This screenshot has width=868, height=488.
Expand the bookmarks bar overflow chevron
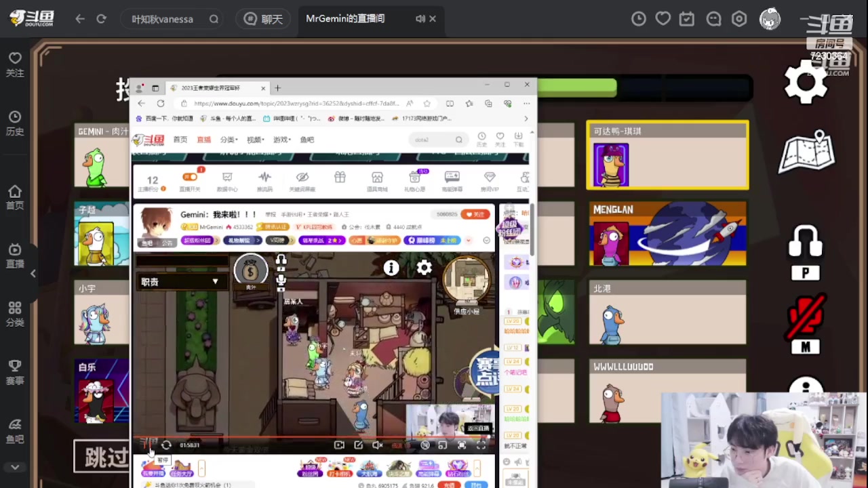tap(526, 119)
